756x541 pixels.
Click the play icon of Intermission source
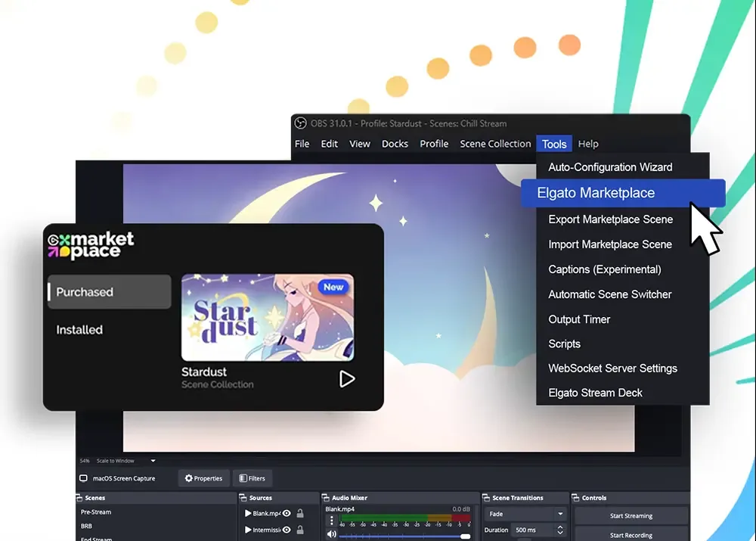point(248,530)
